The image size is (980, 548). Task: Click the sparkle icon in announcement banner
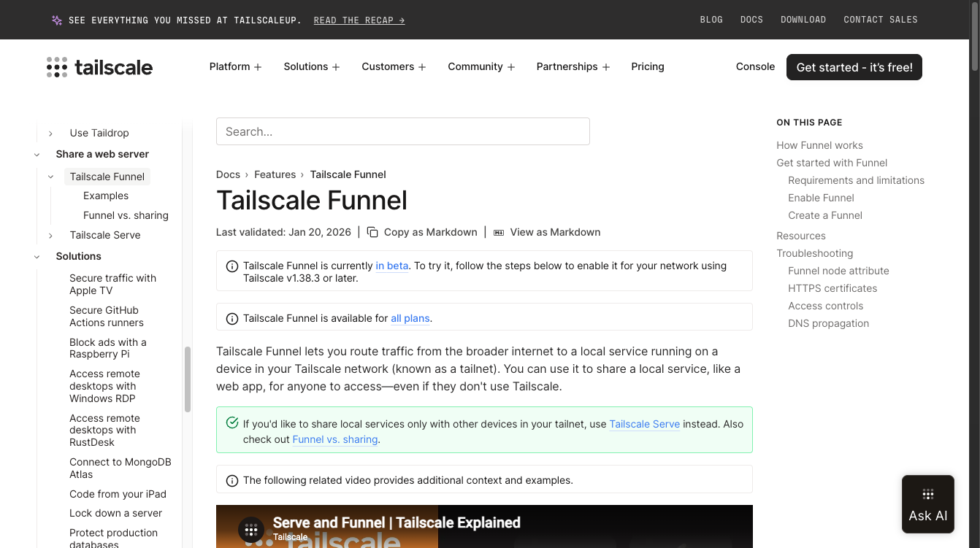(57, 20)
